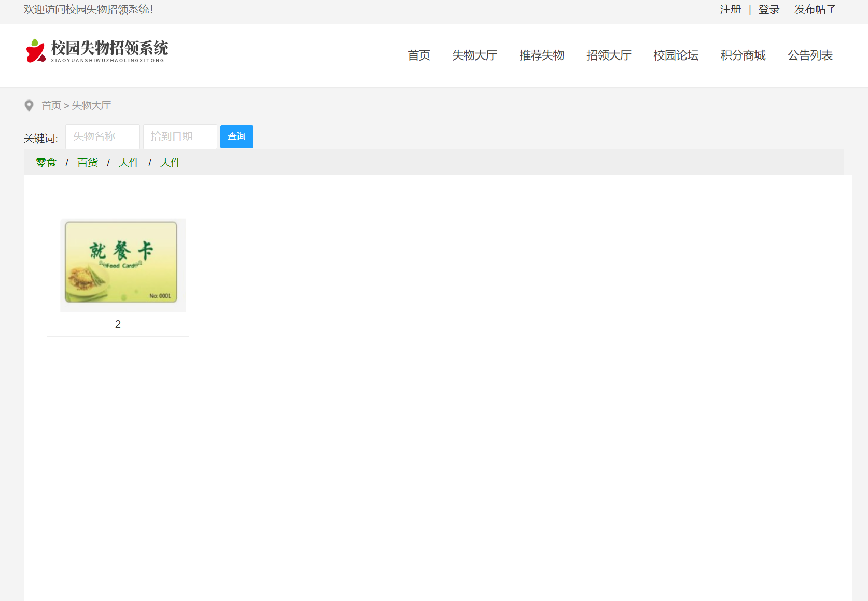Open the 失物大厅 navigation item

(x=474, y=55)
